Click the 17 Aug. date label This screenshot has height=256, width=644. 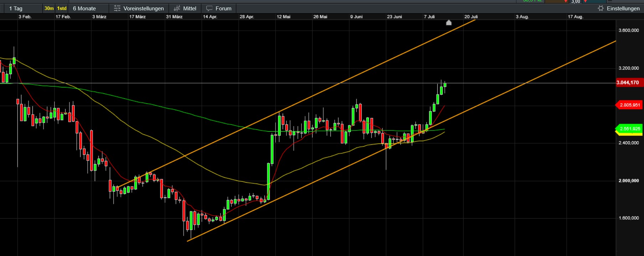[575, 17]
